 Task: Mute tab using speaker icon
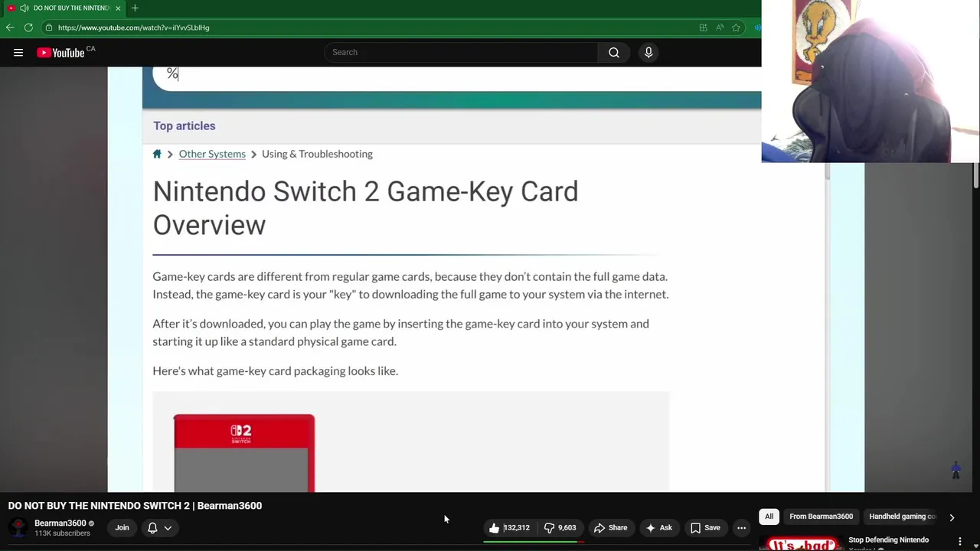pyautogui.click(x=24, y=8)
